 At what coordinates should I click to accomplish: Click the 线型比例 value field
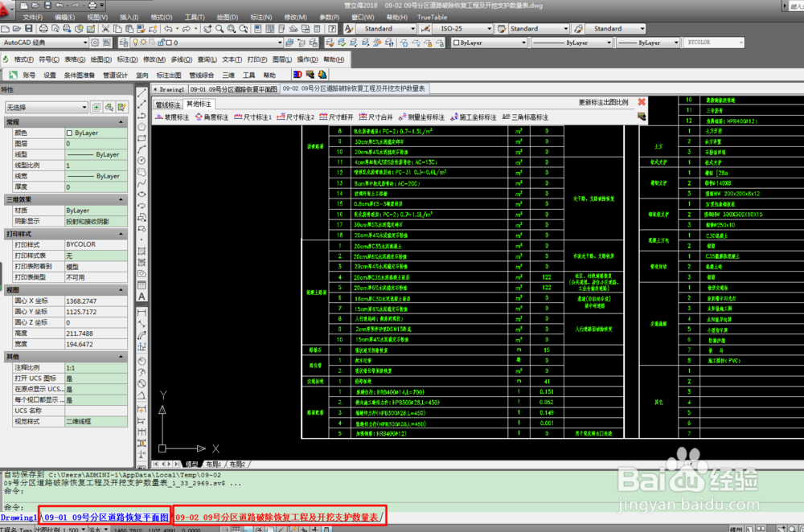[x=96, y=166]
